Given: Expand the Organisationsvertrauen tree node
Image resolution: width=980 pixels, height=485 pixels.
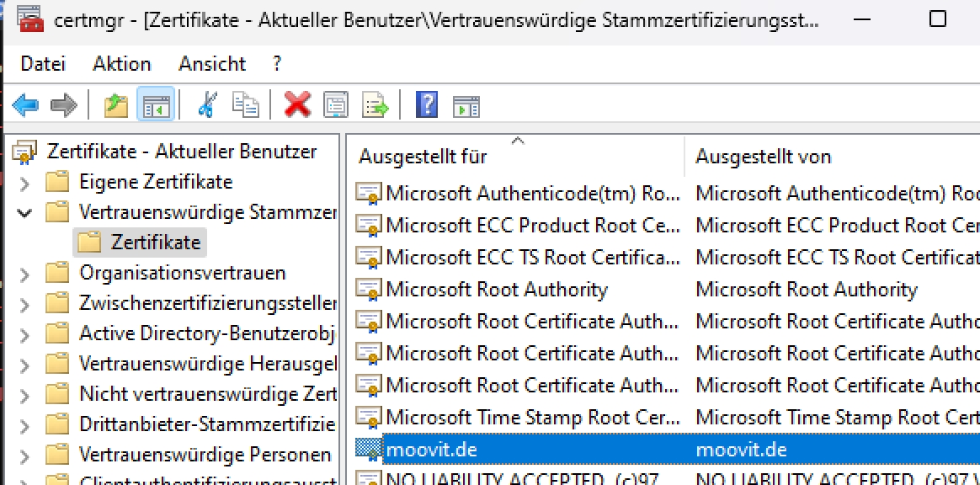Looking at the screenshot, I should pyautogui.click(x=24, y=274).
